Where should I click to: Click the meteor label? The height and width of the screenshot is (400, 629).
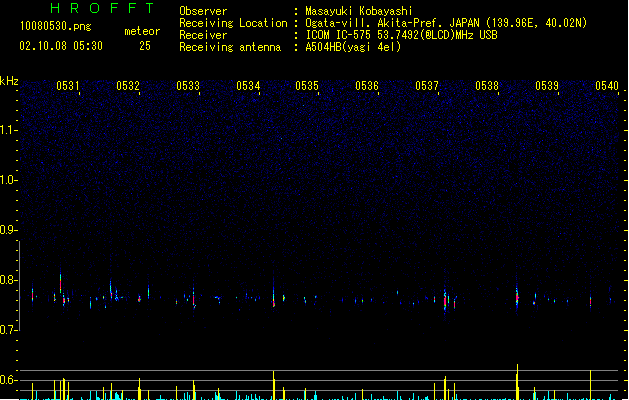142,31
